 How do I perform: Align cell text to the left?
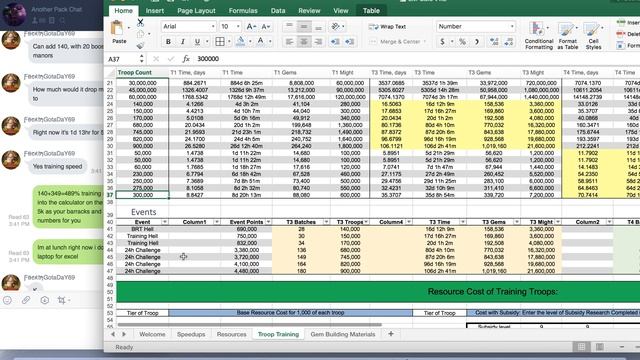coord(289,41)
